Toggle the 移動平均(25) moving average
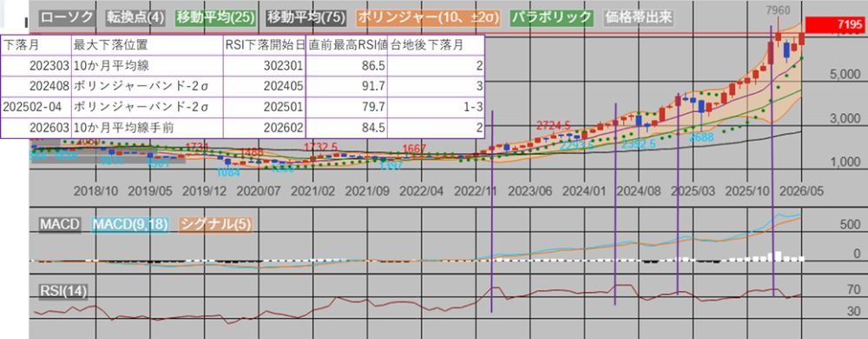This screenshot has height=339, width=868. pyautogui.click(x=215, y=17)
